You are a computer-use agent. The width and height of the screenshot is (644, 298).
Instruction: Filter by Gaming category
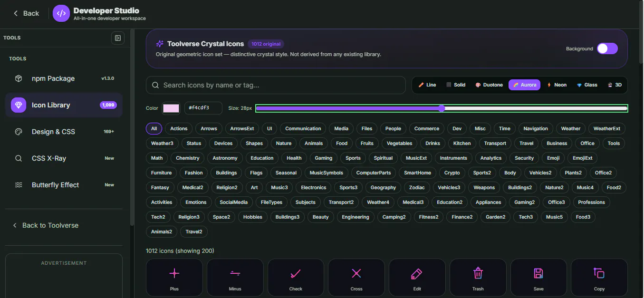click(323, 158)
